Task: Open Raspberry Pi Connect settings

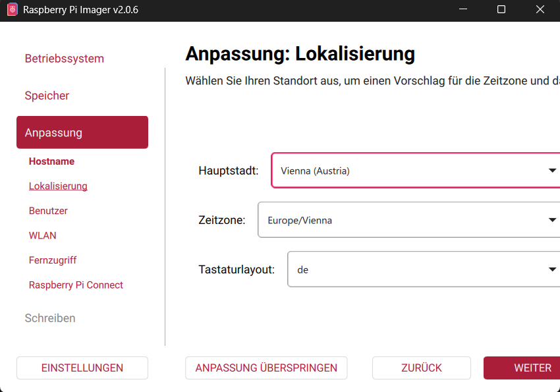Action: tap(76, 285)
